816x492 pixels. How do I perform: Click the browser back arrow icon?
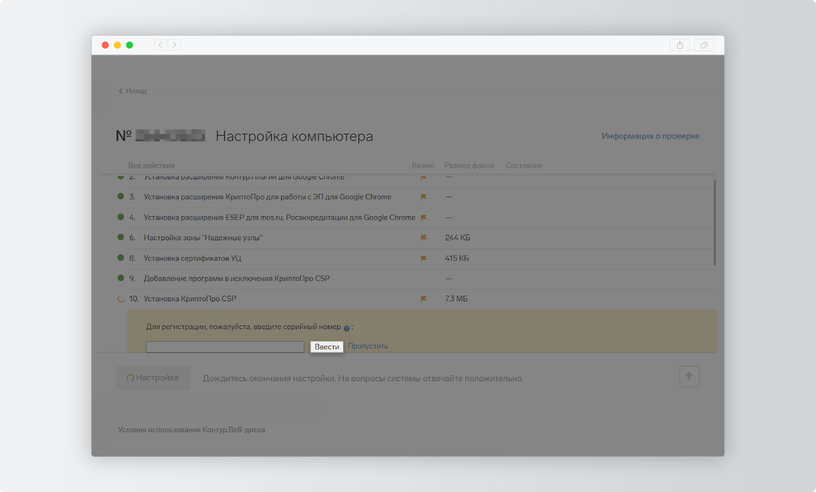[160, 45]
